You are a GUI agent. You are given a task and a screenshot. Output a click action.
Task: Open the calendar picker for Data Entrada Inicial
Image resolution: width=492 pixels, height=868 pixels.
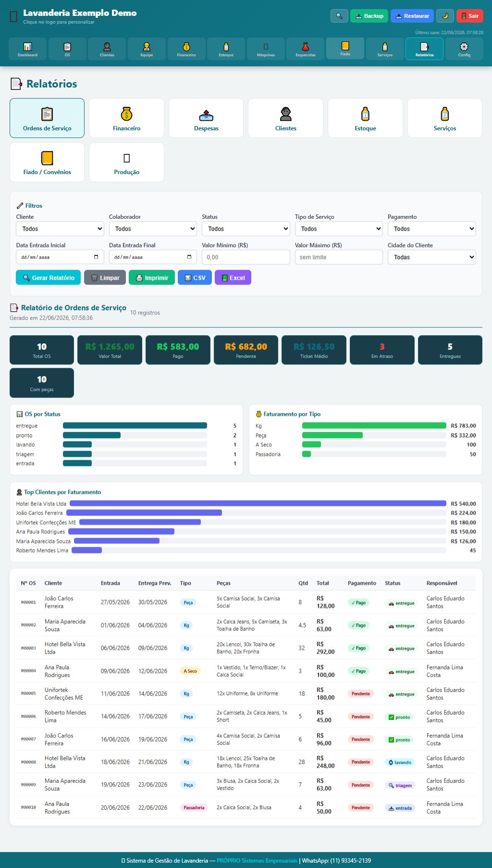(96, 257)
